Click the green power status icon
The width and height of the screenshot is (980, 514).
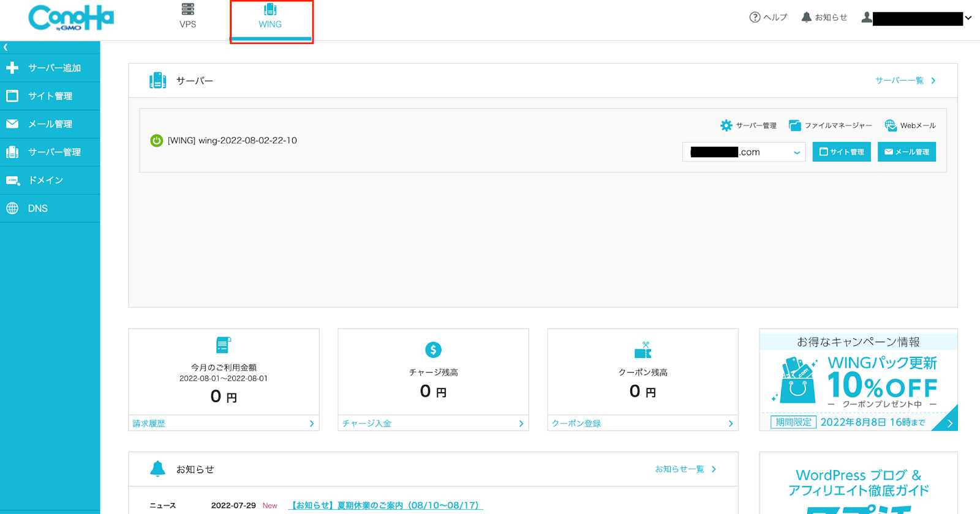[157, 140]
